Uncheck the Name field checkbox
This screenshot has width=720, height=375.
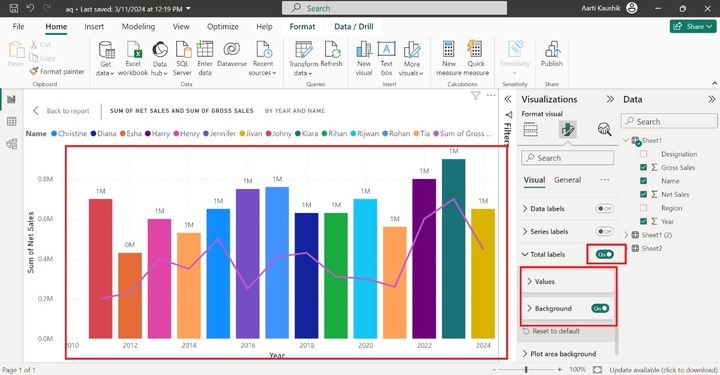pyautogui.click(x=643, y=181)
